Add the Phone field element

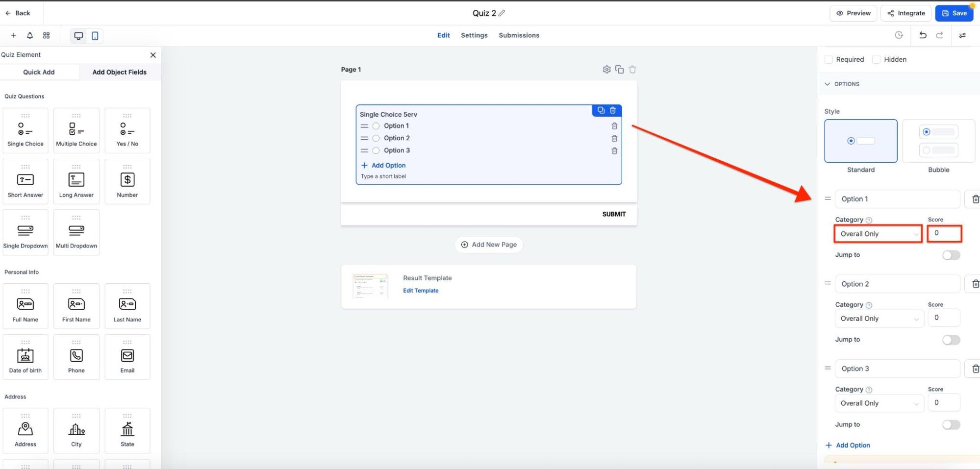[76, 357]
